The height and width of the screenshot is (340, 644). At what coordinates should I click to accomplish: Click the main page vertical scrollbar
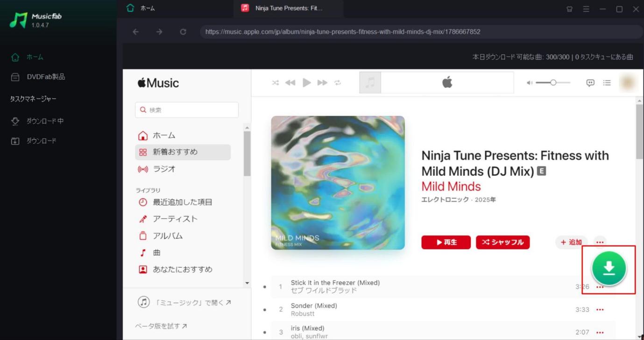pyautogui.click(x=639, y=132)
